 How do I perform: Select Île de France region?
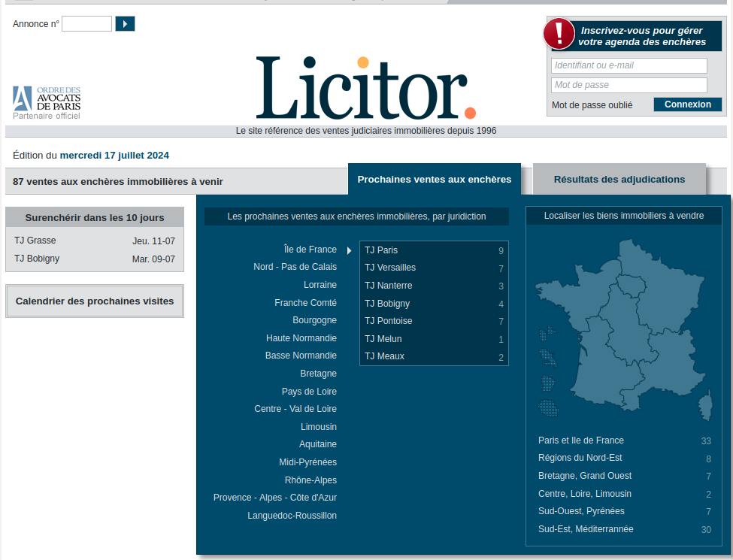[x=310, y=250]
